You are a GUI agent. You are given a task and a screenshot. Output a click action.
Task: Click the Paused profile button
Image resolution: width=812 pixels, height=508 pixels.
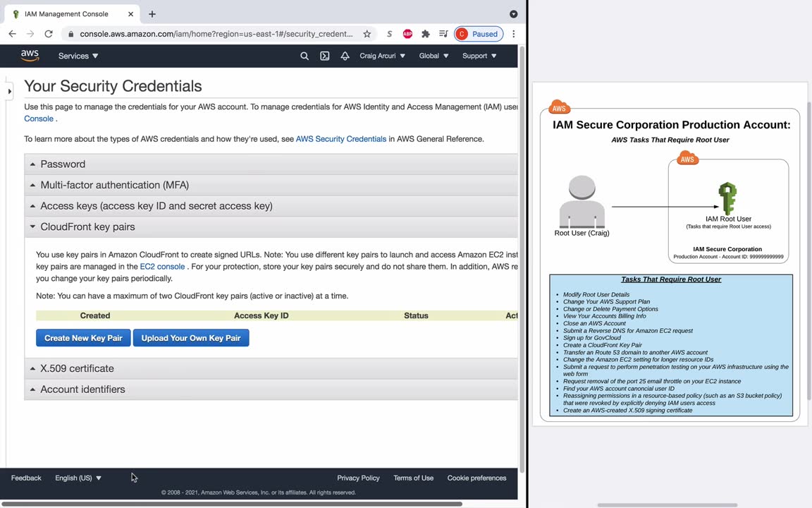click(x=479, y=34)
